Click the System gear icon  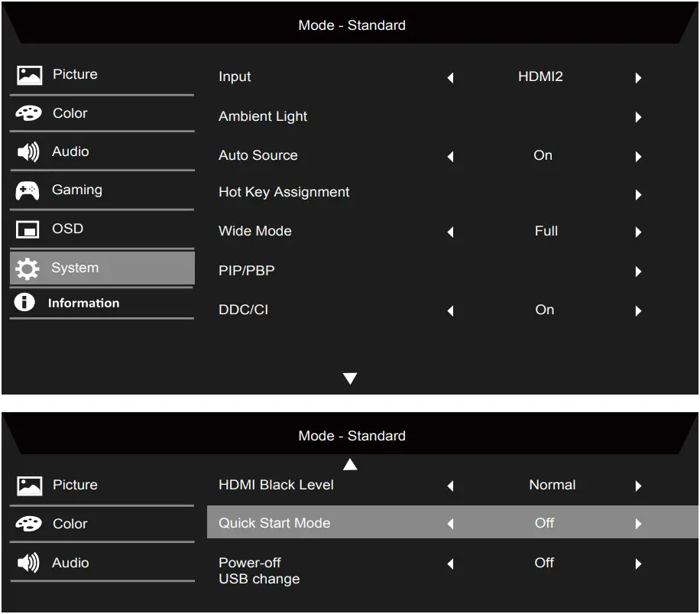28,268
